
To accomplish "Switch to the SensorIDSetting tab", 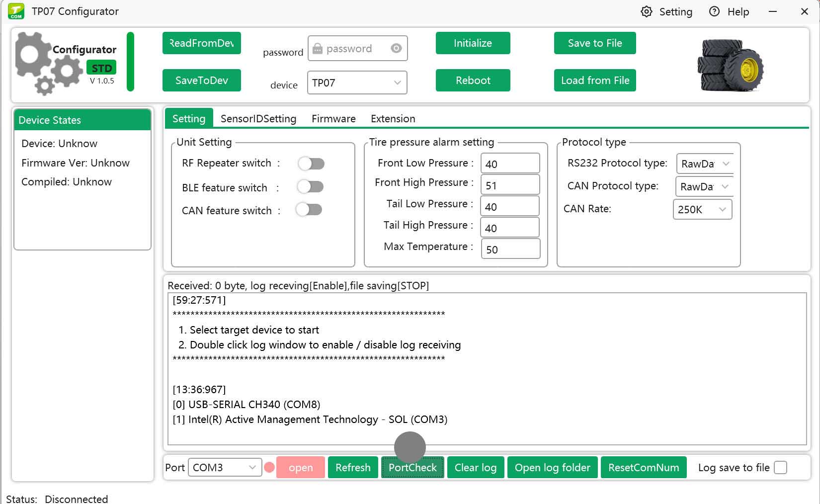I will click(x=258, y=118).
